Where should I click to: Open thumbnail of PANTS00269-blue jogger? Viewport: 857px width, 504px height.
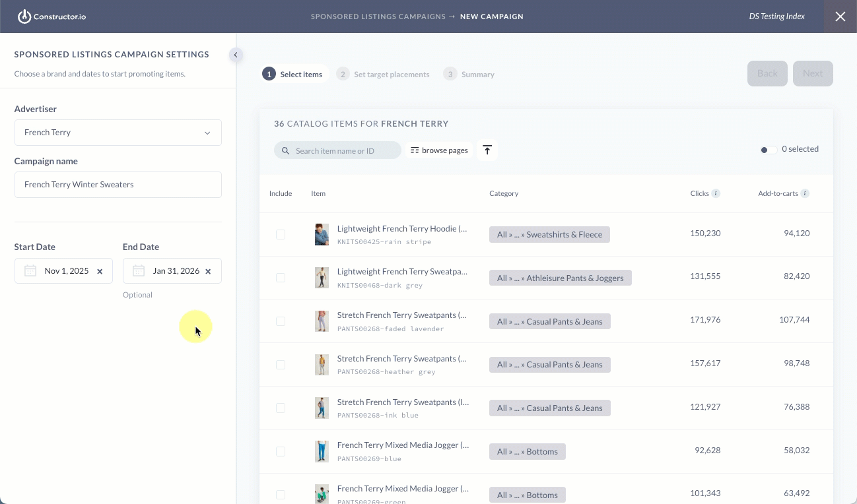(322, 452)
